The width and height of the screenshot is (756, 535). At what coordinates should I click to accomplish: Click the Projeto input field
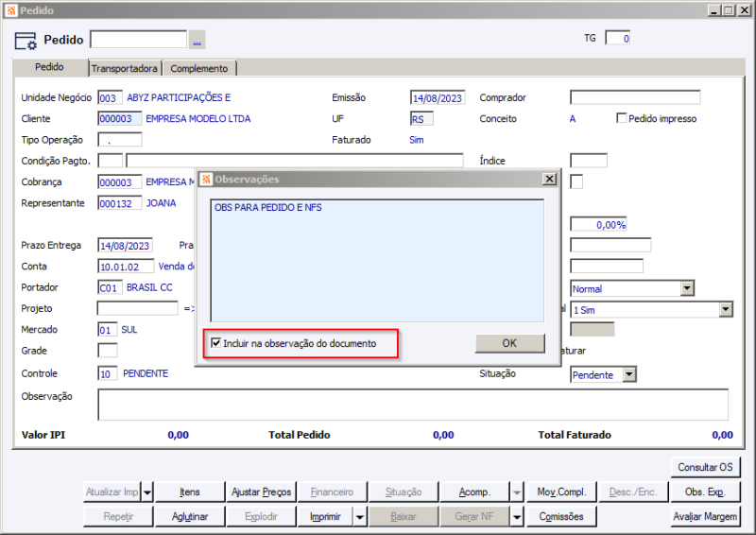pyautogui.click(x=138, y=308)
